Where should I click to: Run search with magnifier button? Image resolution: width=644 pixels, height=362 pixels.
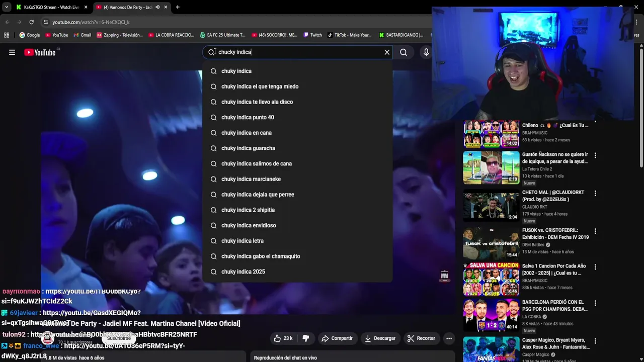coord(404,52)
